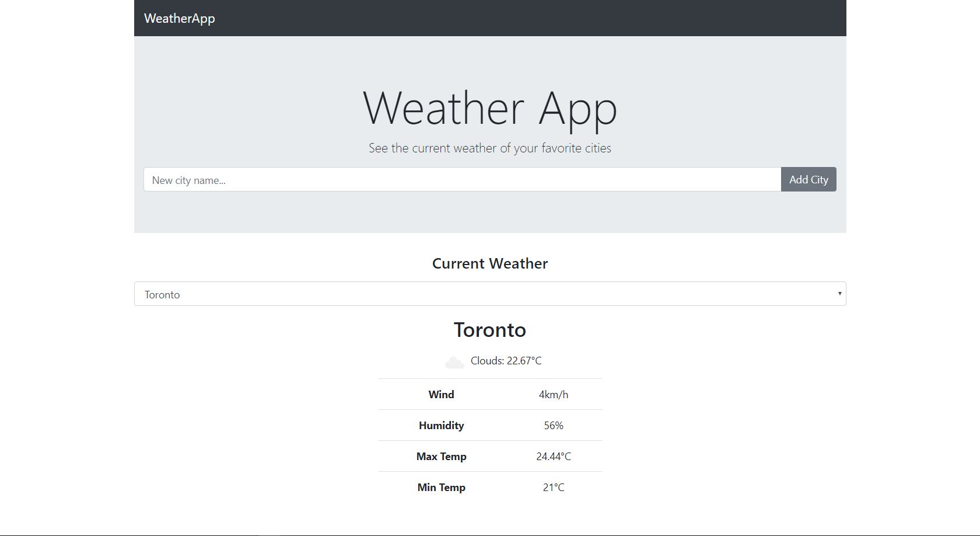The image size is (980, 536).
Task: Click the Add City button
Action: [x=808, y=179]
